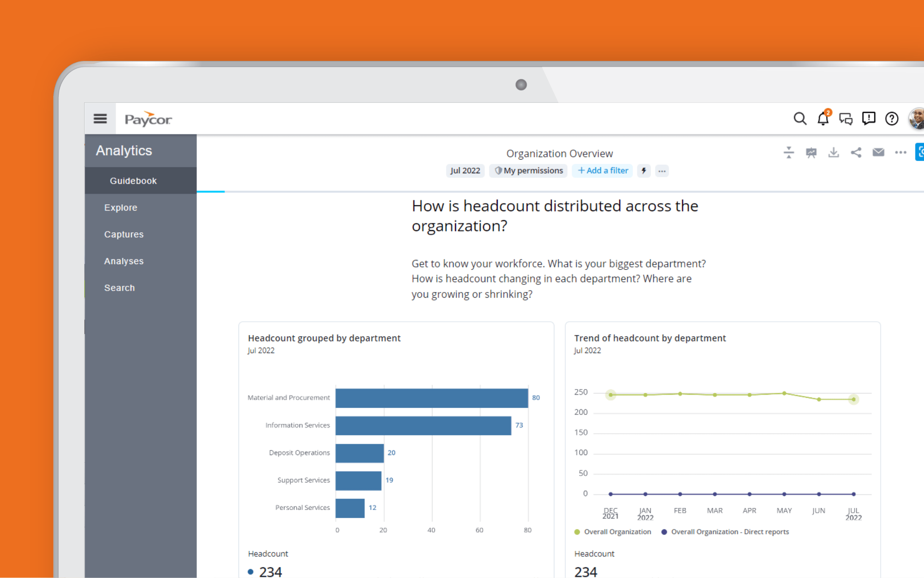The image size is (924, 578).
Task: Click the DEC 2021 point on green line
Action: pyautogui.click(x=611, y=395)
